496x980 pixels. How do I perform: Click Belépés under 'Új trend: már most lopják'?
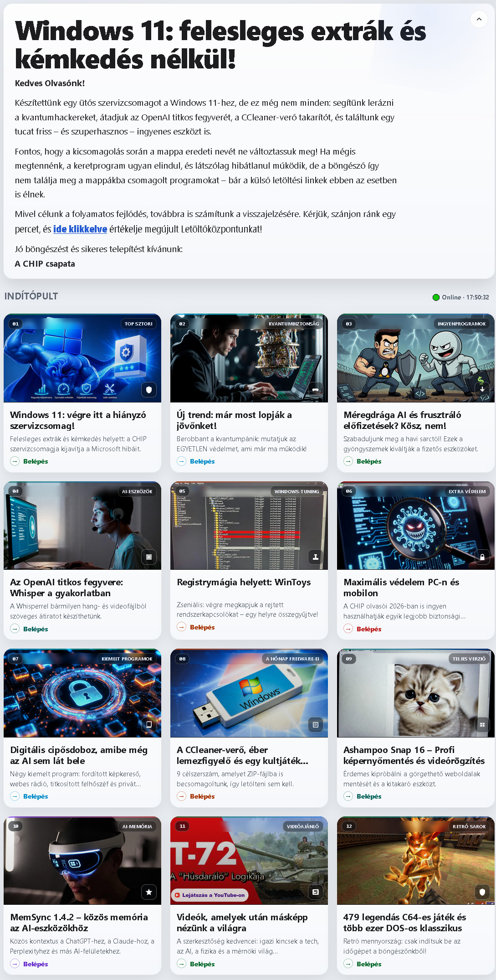pyautogui.click(x=202, y=461)
